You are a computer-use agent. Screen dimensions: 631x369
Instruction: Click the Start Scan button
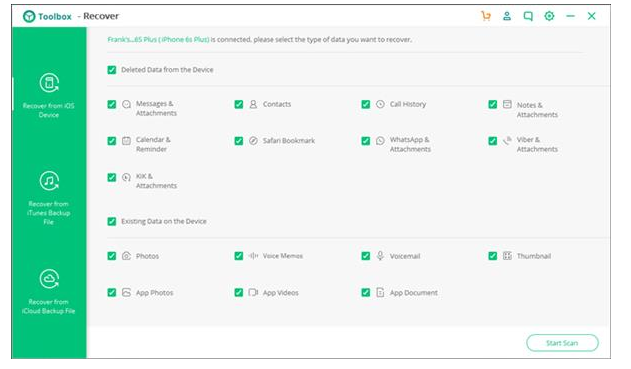click(x=562, y=343)
